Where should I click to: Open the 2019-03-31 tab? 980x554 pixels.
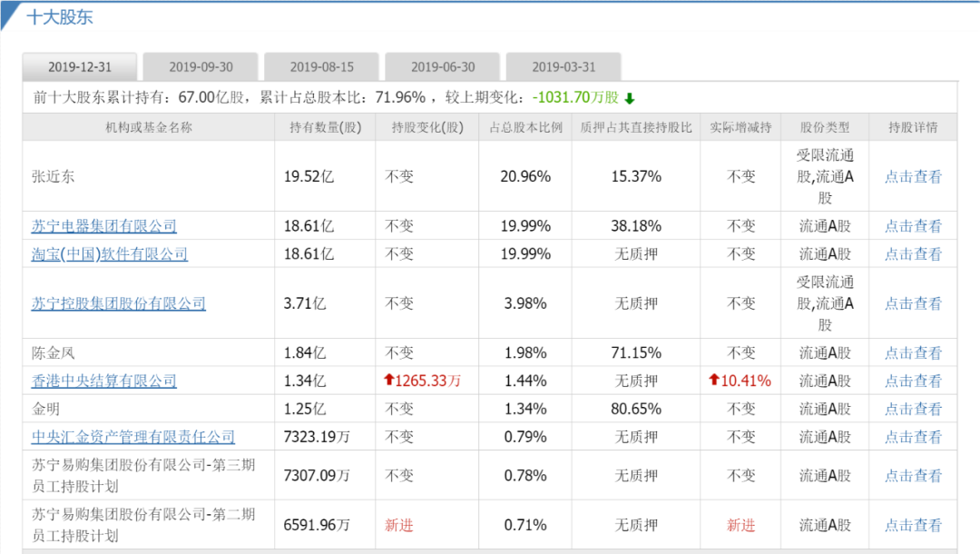point(563,67)
